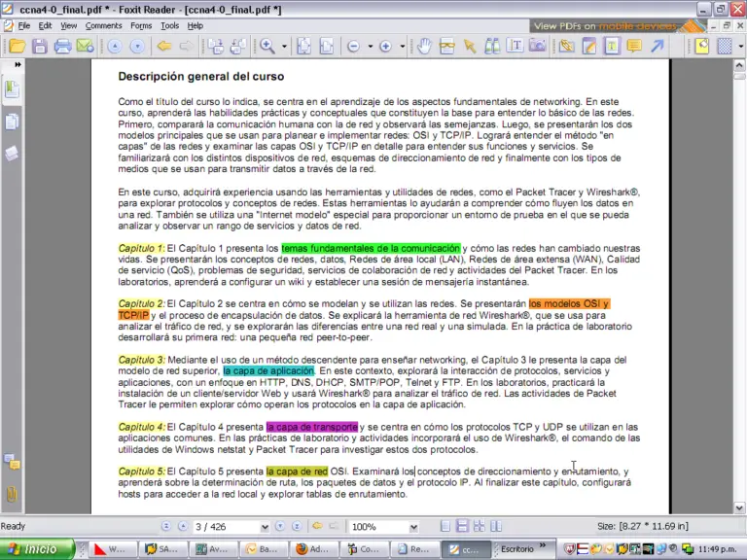Click the scroll up arrow of vertical scrollbar

tap(739, 65)
